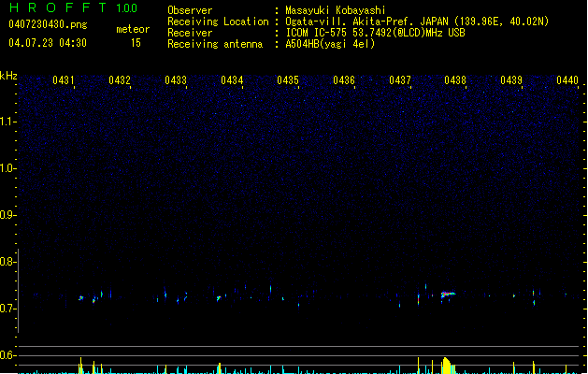Click the HROFFT 1.0.0 title text
Screen dimensions: 588x374
click(74, 7)
